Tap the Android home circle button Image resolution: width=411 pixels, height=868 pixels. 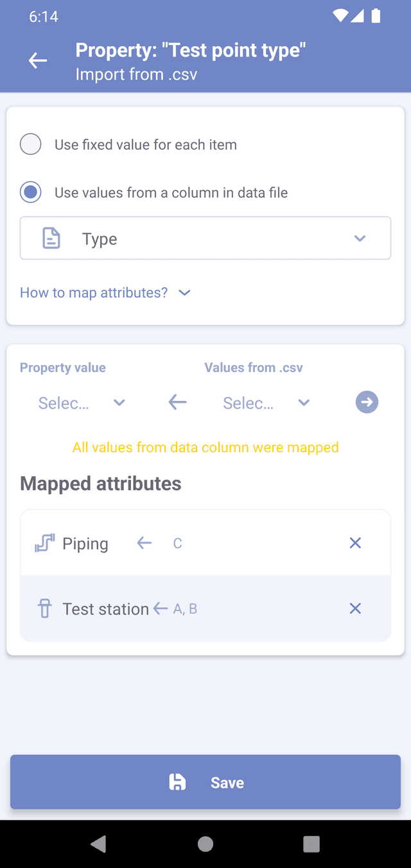pos(205,844)
